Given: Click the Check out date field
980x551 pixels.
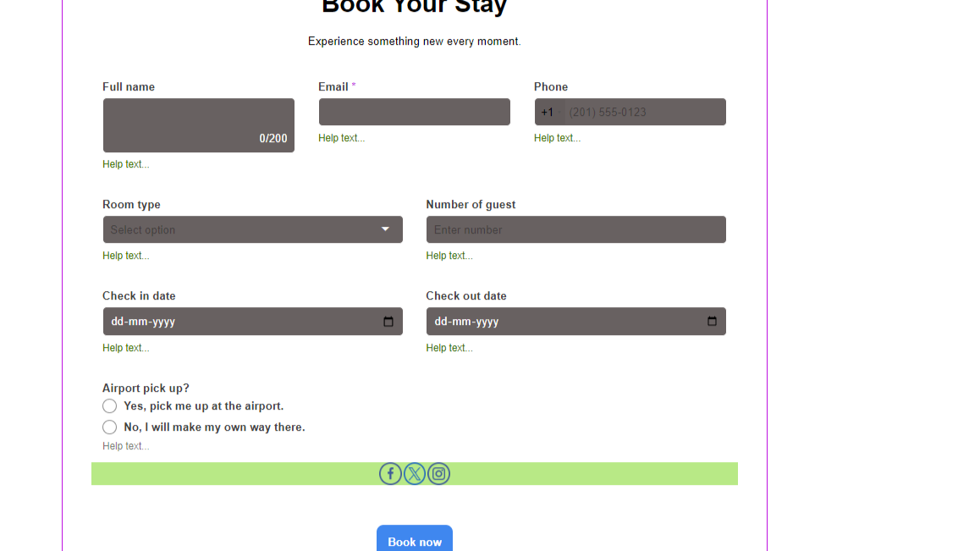Looking at the screenshot, I should pos(575,322).
